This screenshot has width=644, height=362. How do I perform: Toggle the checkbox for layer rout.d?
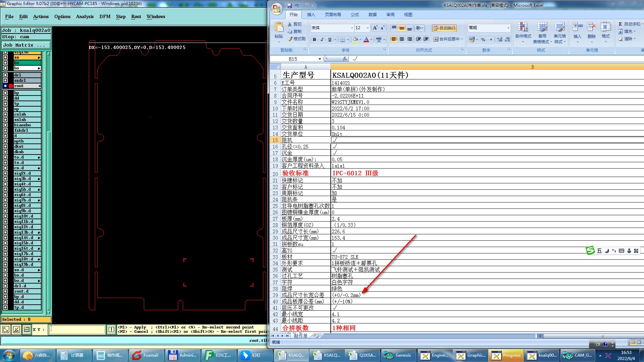(x=5, y=291)
